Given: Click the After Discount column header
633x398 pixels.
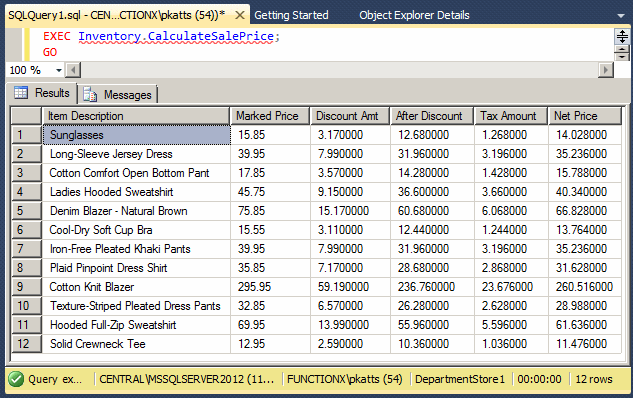Looking at the screenshot, I should 432,116.
